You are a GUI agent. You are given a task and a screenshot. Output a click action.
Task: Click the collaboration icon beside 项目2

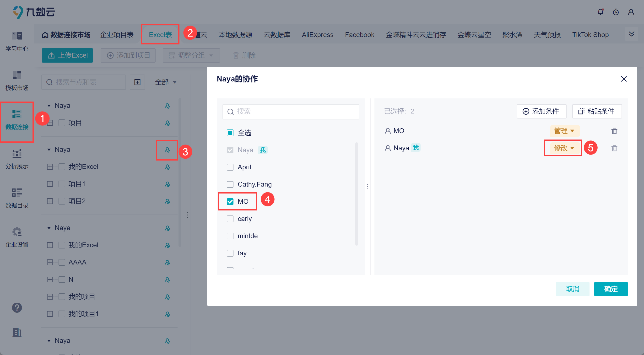click(168, 201)
